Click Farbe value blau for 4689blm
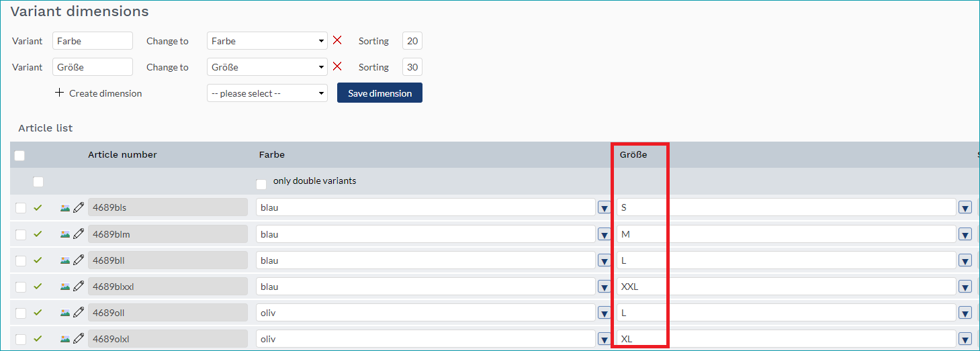Screen dimensions: 980x351 pos(426,234)
